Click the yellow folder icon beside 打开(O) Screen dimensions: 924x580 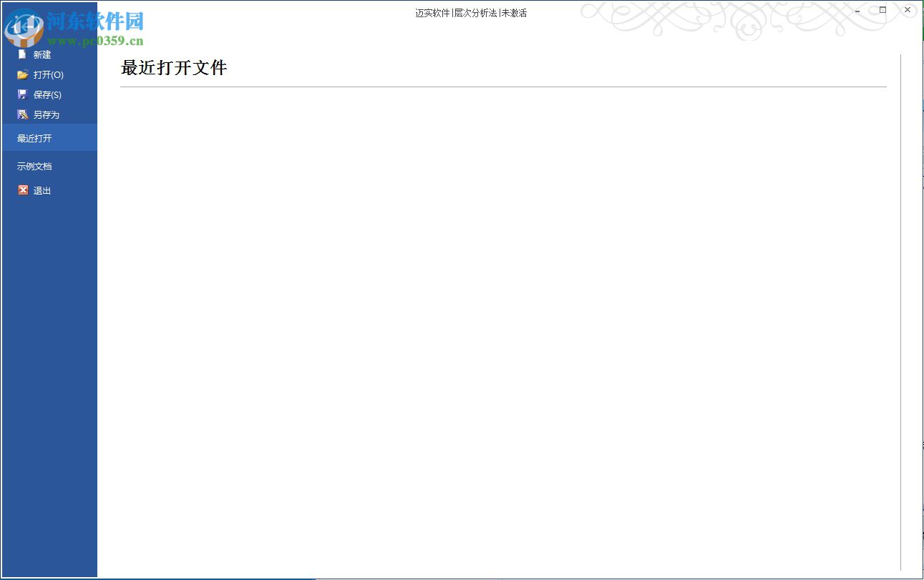[x=24, y=74]
